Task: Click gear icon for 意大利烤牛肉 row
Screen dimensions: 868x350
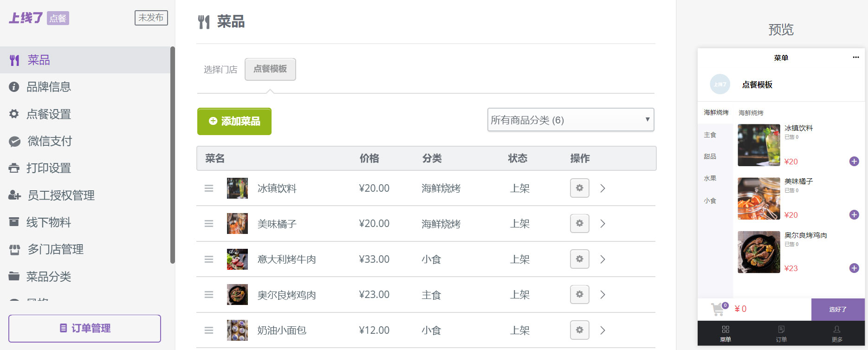Action: pyautogui.click(x=579, y=259)
